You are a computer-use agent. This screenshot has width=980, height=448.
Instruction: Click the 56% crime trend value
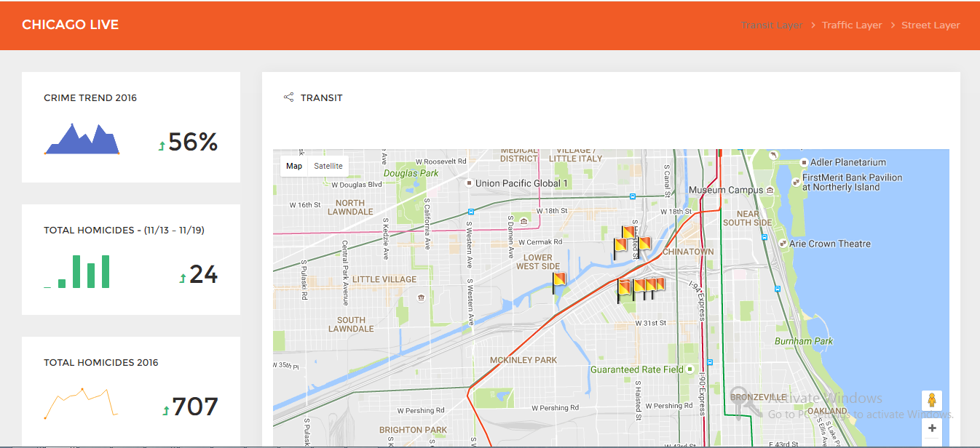(x=193, y=142)
